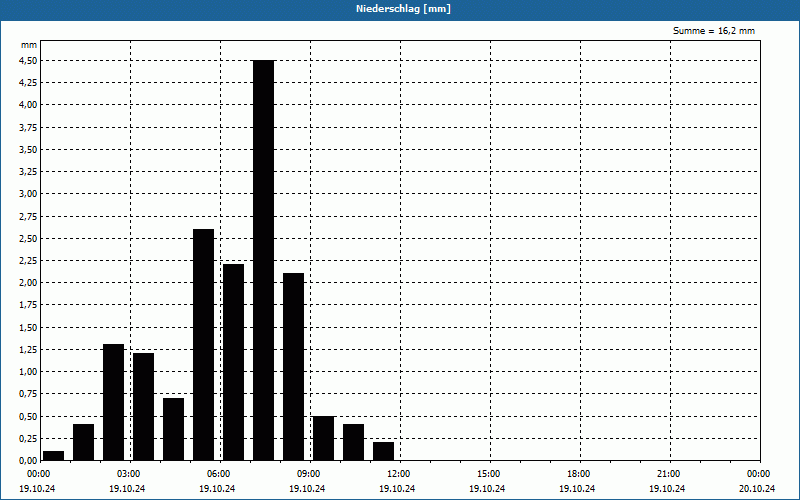Select the y-axis label 2,50
Screen dimensions: 800x500
pyautogui.click(x=28, y=238)
